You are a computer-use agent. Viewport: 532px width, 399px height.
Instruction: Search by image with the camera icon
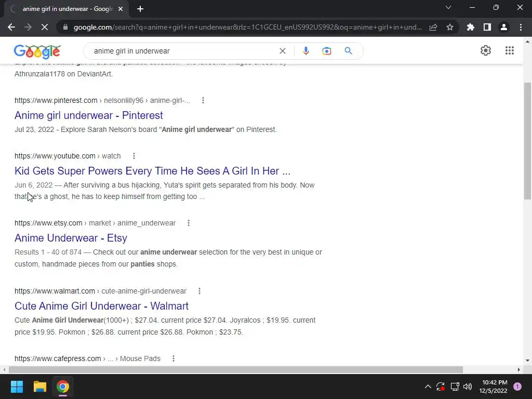point(327,51)
